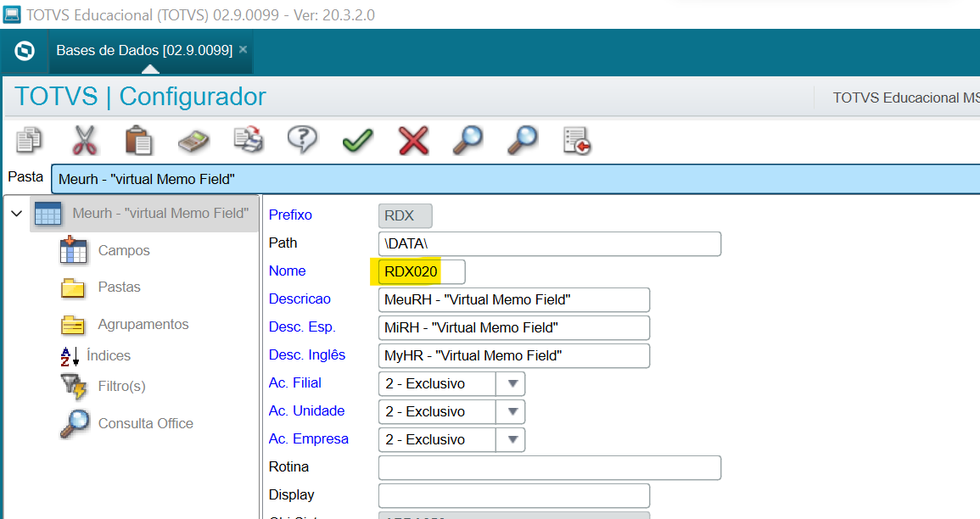Open Campos in the tree
980x519 pixels.
pyautogui.click(x=124, y=250)
